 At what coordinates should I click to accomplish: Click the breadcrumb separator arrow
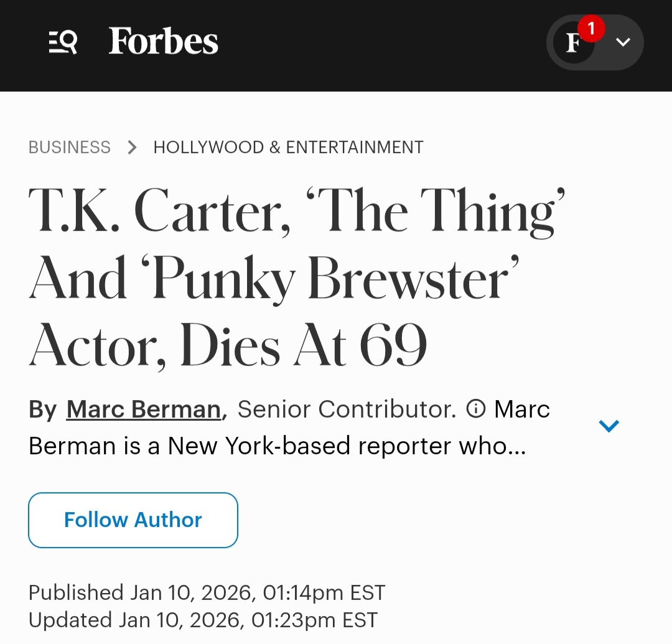132,147
